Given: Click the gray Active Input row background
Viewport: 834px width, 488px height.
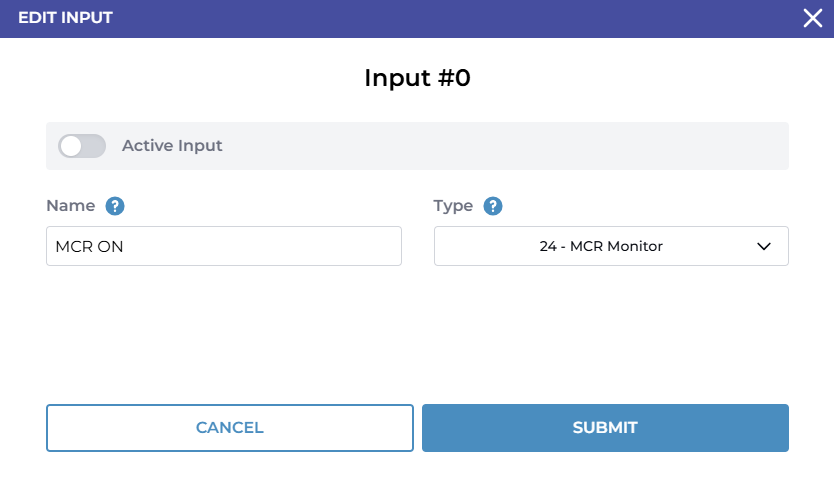Looking at the screenshot, I should point(500,146).
